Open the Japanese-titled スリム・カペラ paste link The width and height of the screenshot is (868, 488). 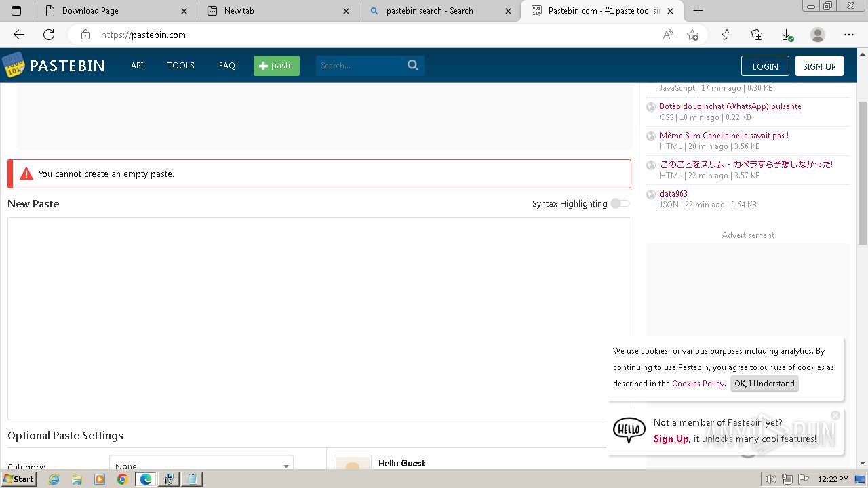pos(746,165)
